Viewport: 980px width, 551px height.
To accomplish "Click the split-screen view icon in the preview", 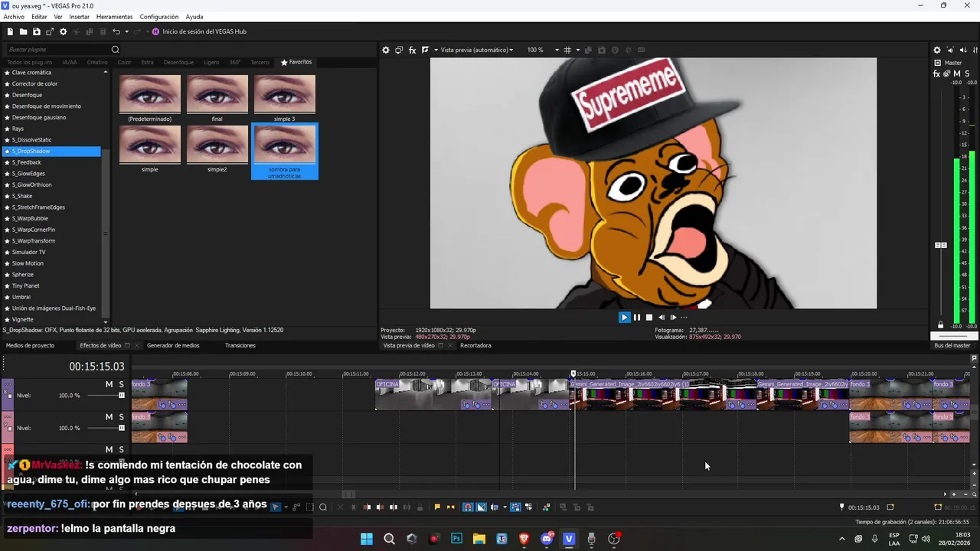I will 425,50.
